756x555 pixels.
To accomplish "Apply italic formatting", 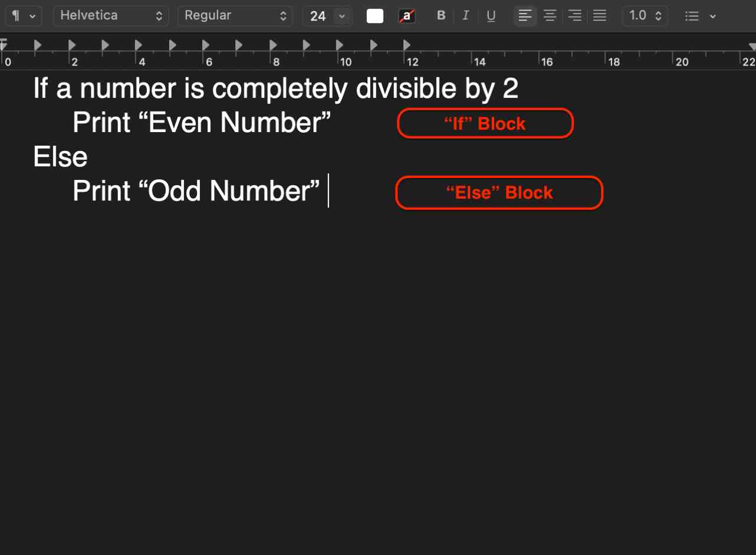I will 465,16.
